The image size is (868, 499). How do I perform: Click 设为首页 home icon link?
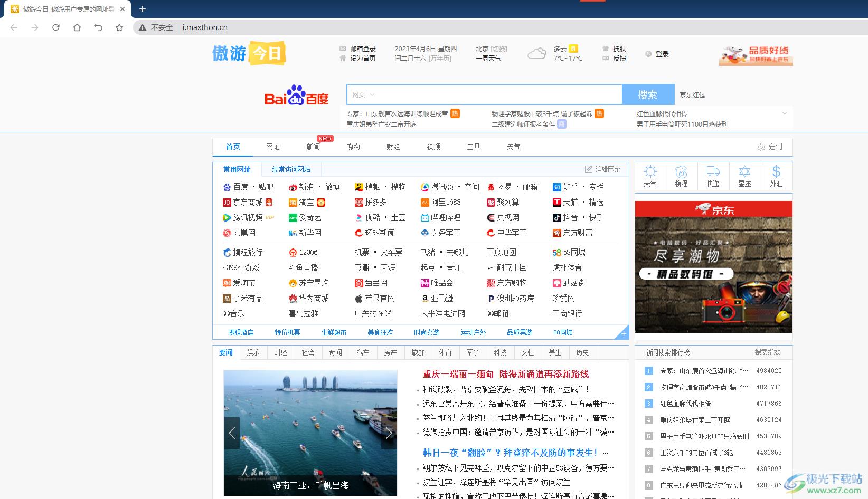click(358, 58)
